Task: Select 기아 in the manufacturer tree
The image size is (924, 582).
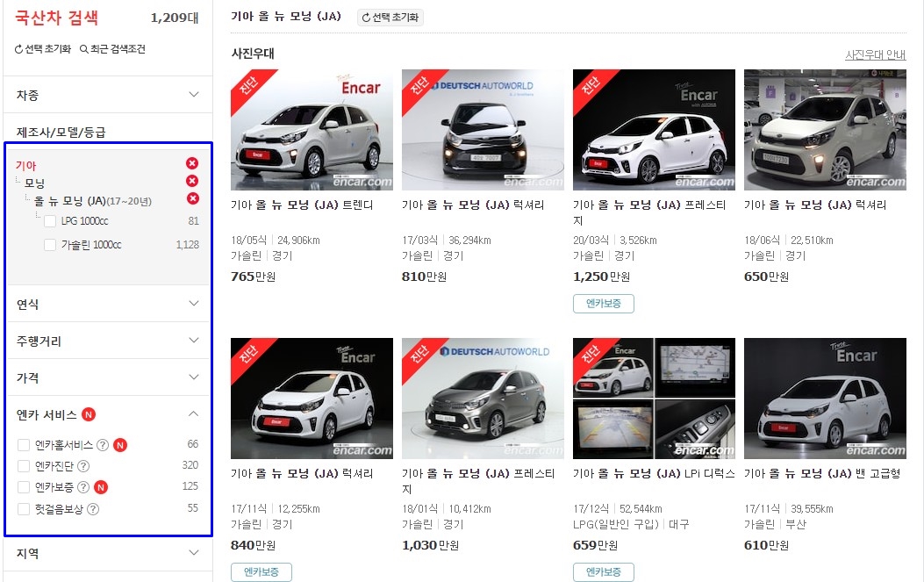Action: click(26, 166)
